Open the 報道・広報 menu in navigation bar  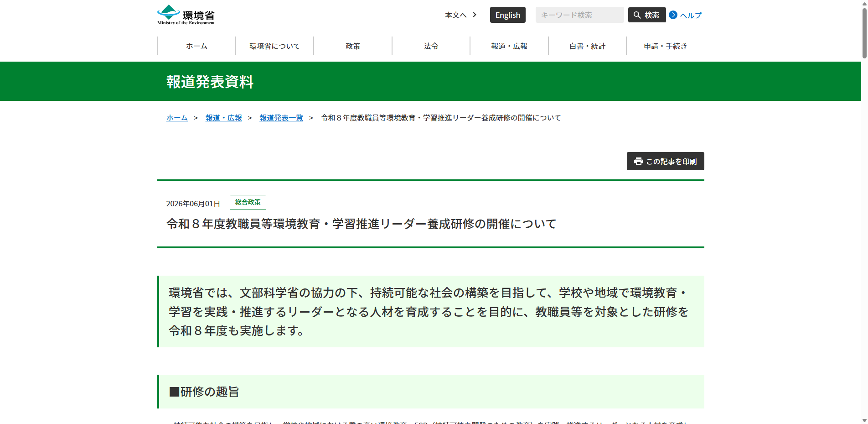click(509, 46)
